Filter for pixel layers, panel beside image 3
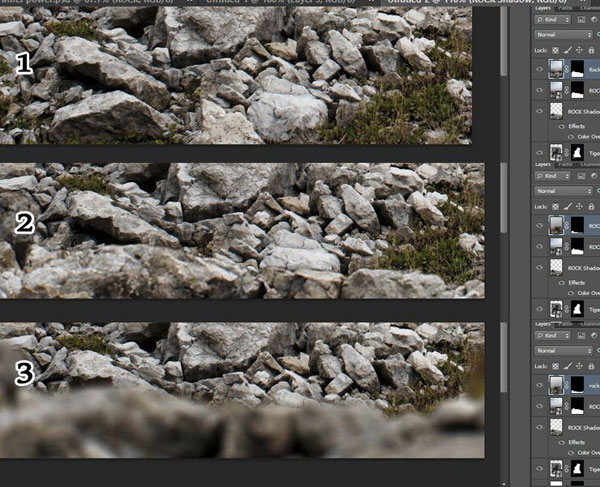This screenshot has height=487, width=600. pyautogui.click(x=581, y=336)
